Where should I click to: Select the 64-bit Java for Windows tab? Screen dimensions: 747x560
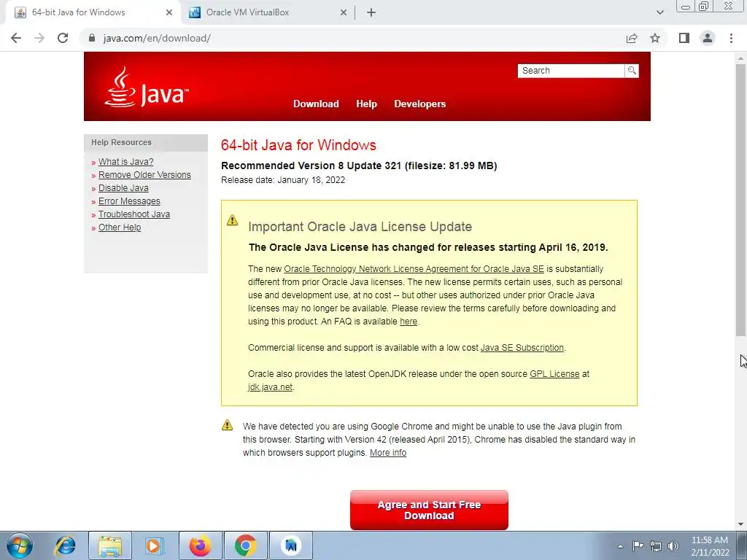coord(93,13)
